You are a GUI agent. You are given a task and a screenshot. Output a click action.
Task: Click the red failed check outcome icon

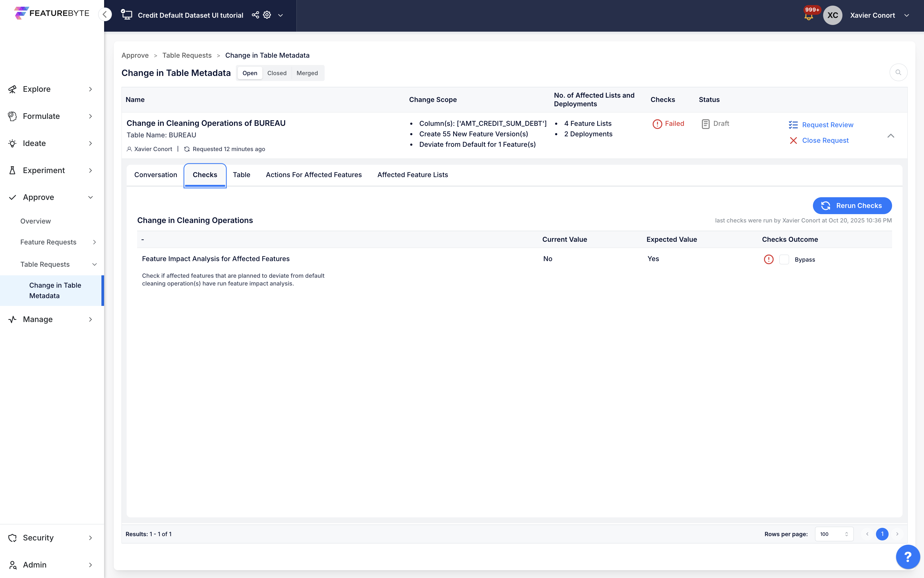[768, 259]
